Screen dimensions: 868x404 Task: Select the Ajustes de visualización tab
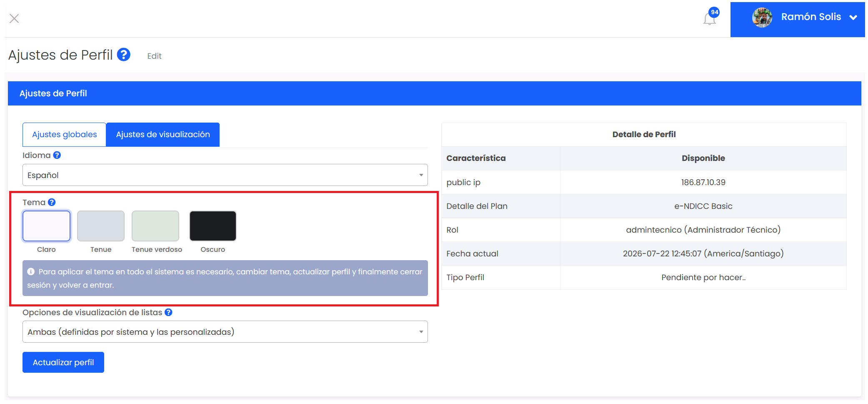163,135
